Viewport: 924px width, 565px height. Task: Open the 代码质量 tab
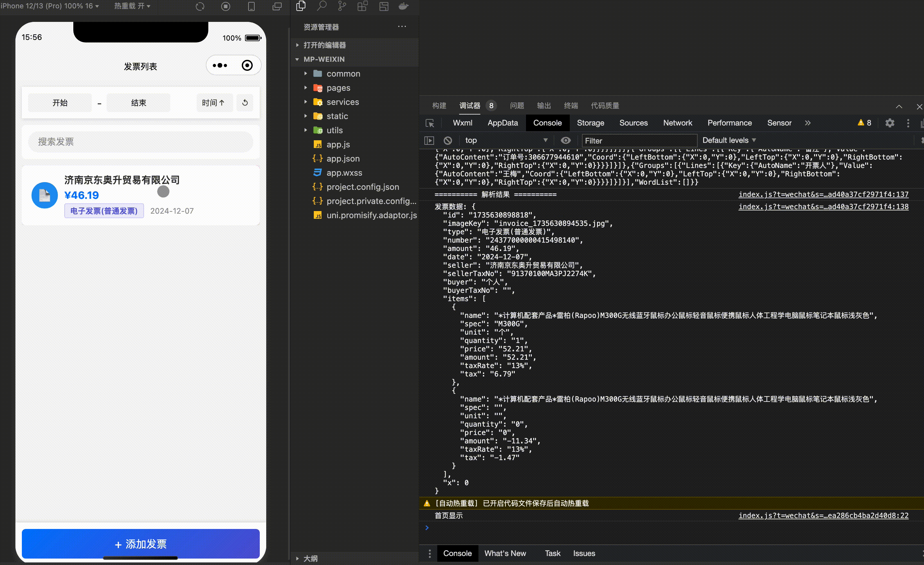click(605, 106)
